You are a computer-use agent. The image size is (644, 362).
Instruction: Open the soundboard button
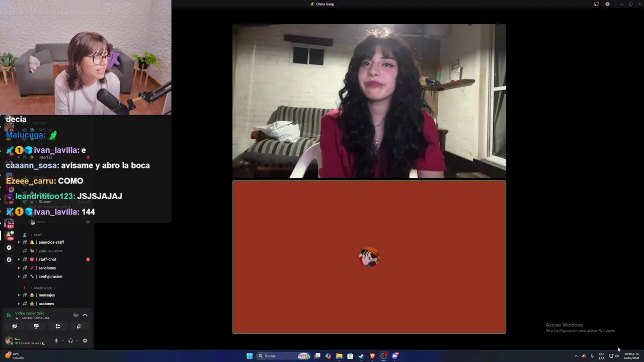coord(79,326)
